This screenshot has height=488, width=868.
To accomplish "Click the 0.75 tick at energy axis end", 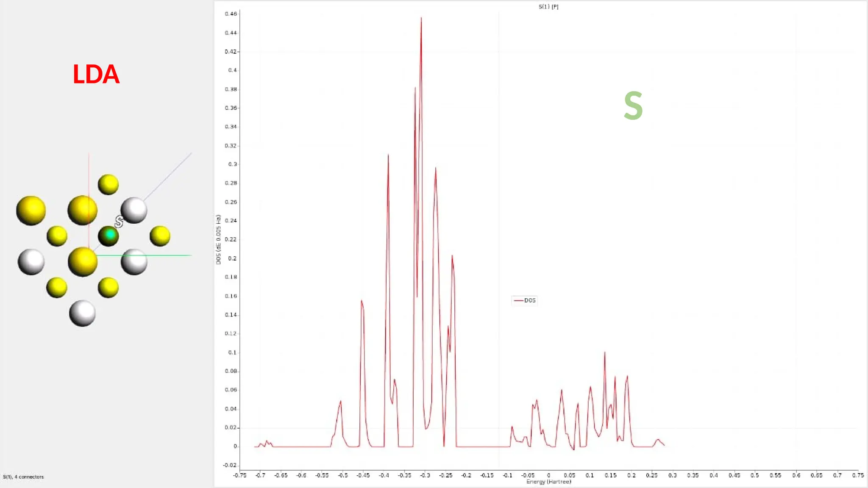I will (857, 475).
